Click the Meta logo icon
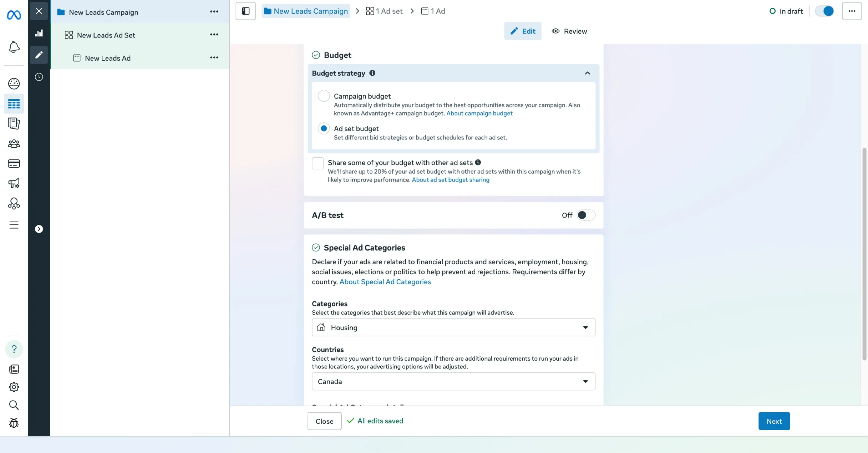The image size is (868, 453). (14, 15)
